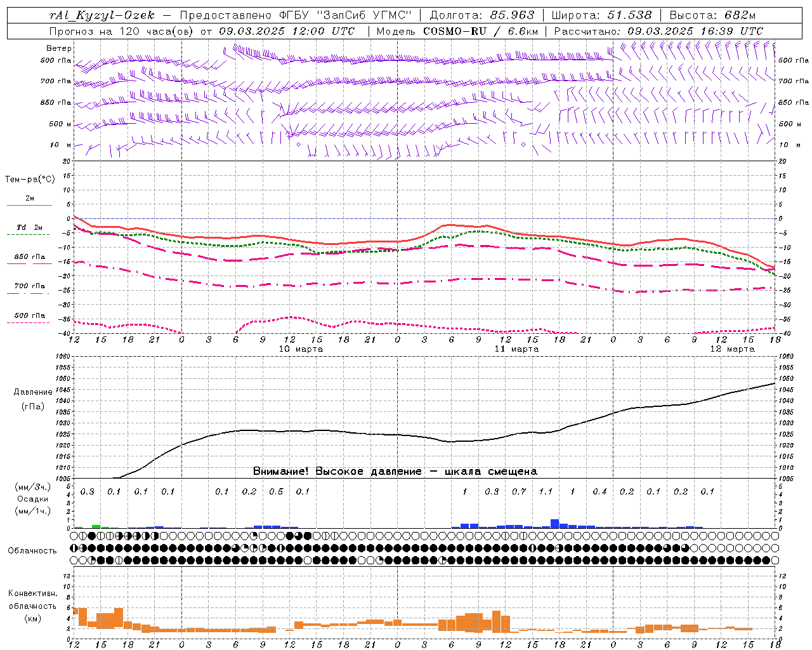Click the Широта: 51.538 header value
This screenshot has width=812, height=650.
click(601, 16)
